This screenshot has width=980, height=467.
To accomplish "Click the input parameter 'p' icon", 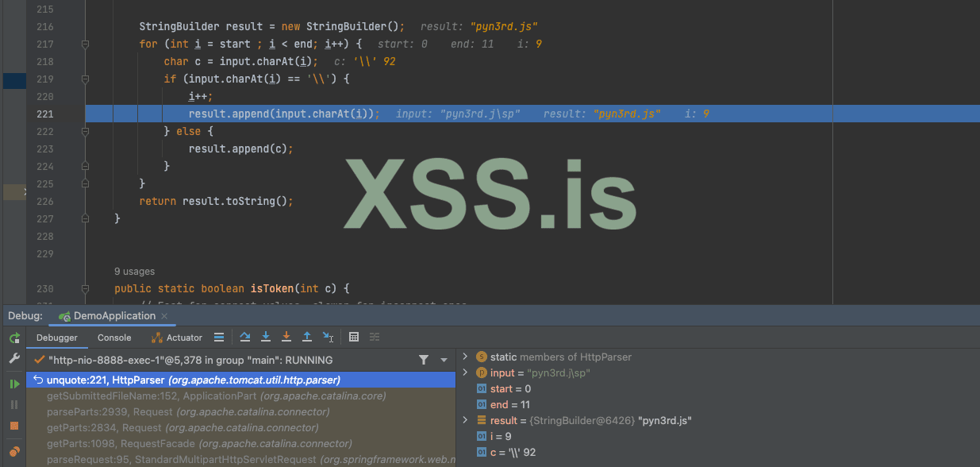I will (x=481, y=372).
